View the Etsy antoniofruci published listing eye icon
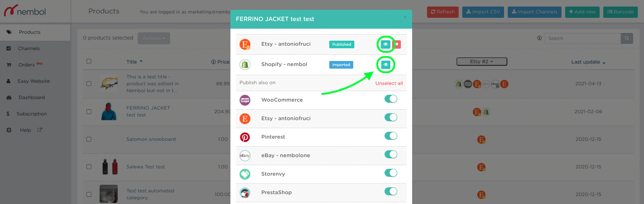This screenshot has width=644, height=204. [386, 44]
